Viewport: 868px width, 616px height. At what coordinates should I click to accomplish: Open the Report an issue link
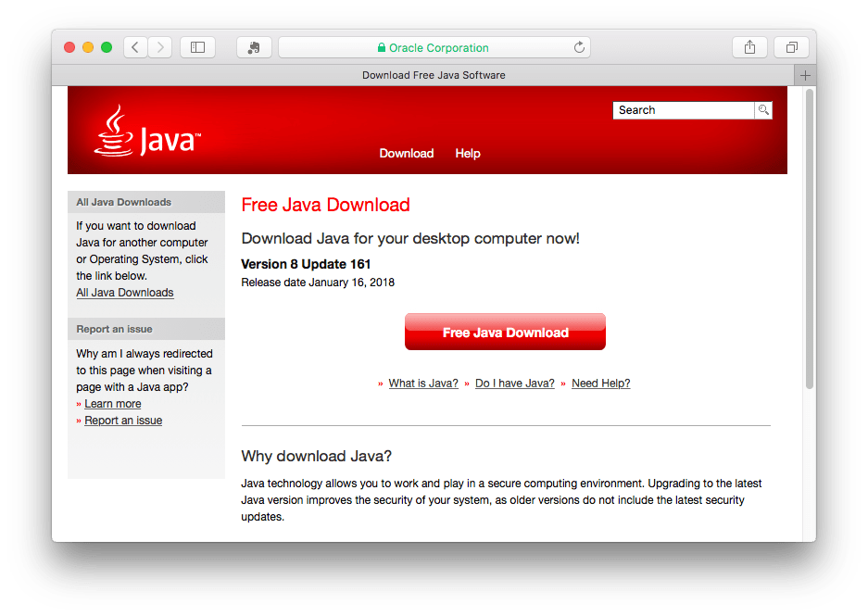123,420
